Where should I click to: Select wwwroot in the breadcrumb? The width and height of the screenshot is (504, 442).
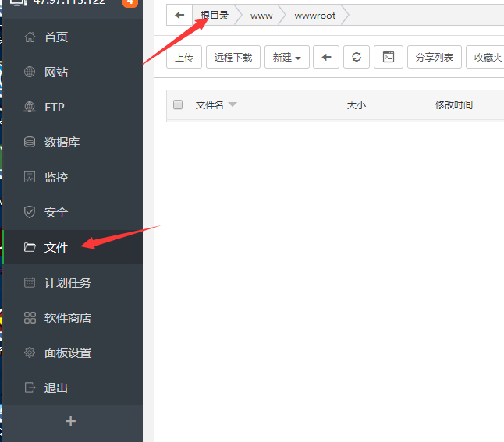coord(315,16)
